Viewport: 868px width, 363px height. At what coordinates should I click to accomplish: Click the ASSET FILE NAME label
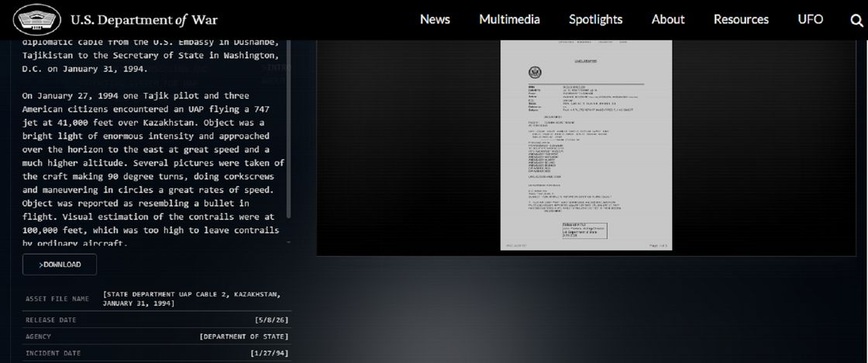pos(57,299)
